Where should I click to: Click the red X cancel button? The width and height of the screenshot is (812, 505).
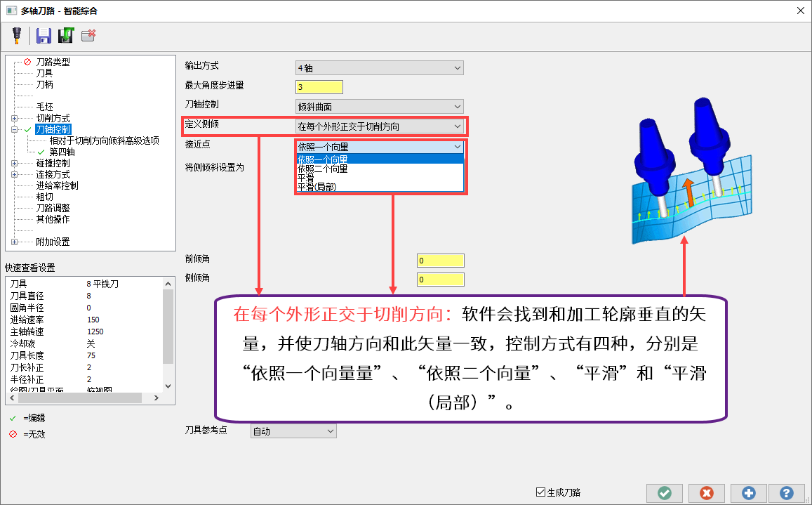point(706,492)
